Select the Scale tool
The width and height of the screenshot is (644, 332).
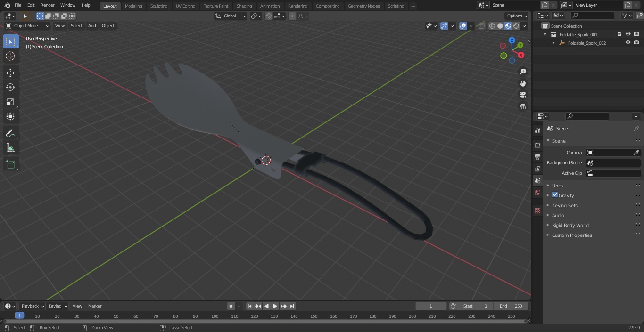(10, 102)
